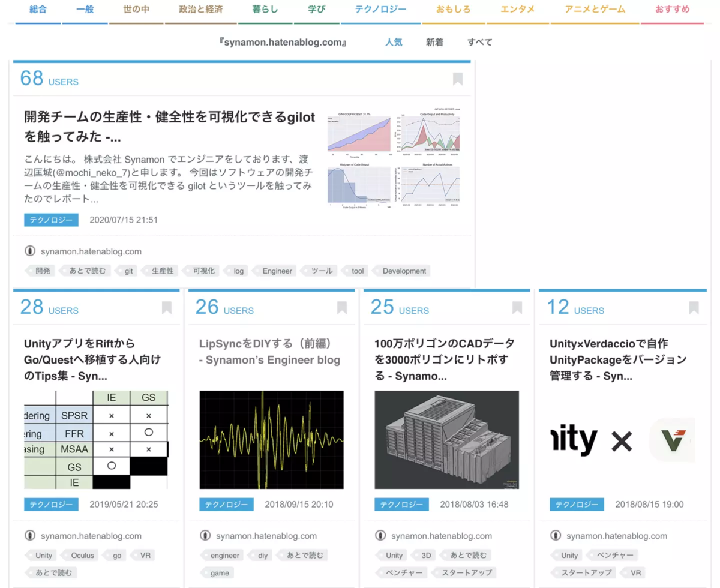Select the 開発 tag

tap(40, 271)
